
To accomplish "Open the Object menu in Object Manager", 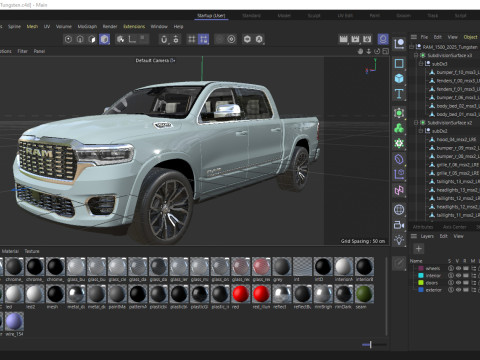I will [470, 37].
